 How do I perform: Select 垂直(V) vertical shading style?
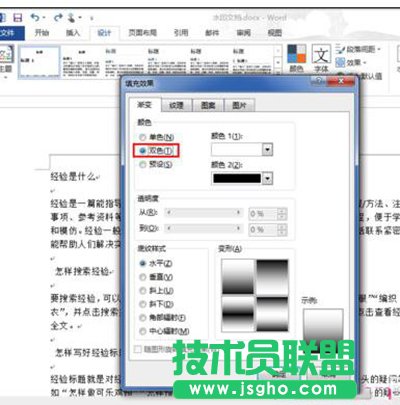pos(156,277)
